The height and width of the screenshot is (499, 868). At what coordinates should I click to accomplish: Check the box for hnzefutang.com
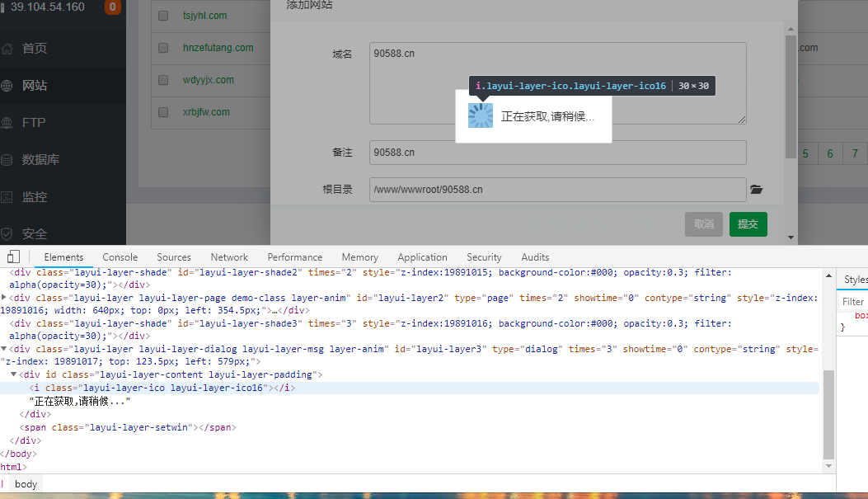(163, 48)
